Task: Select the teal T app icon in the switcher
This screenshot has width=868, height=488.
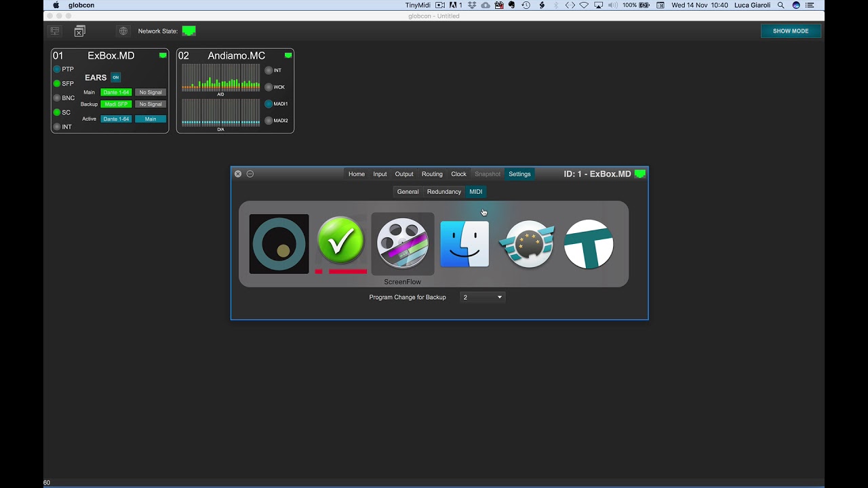Action: point(589,244)
